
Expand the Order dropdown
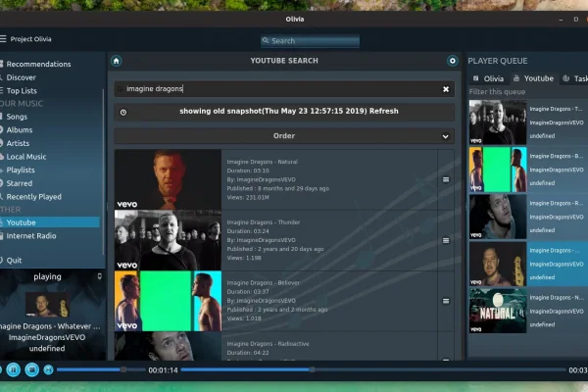point(284,136)
